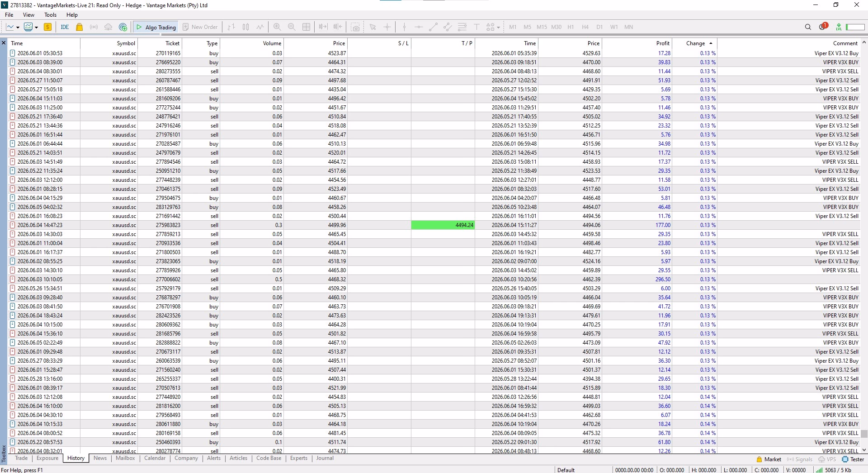This screenshot has width=868, height=473.
Task: Click the tile windows grid icon
Action: pos(306,27)
